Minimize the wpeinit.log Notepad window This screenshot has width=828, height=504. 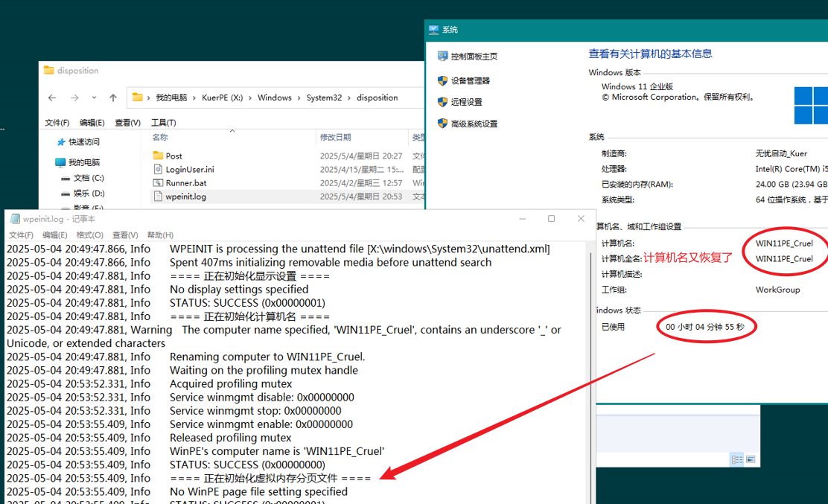[522, 218]
